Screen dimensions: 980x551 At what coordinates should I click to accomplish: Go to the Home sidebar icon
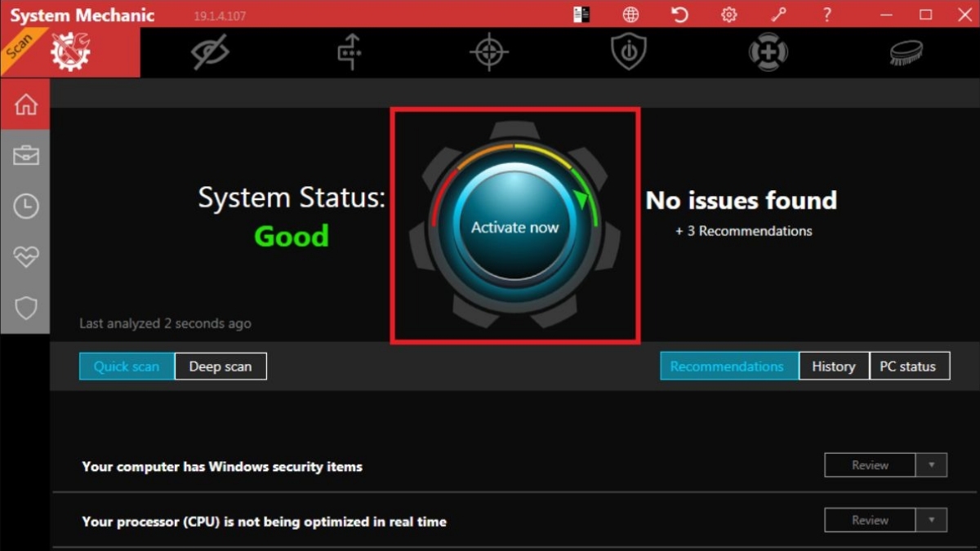tap(25, 104)
